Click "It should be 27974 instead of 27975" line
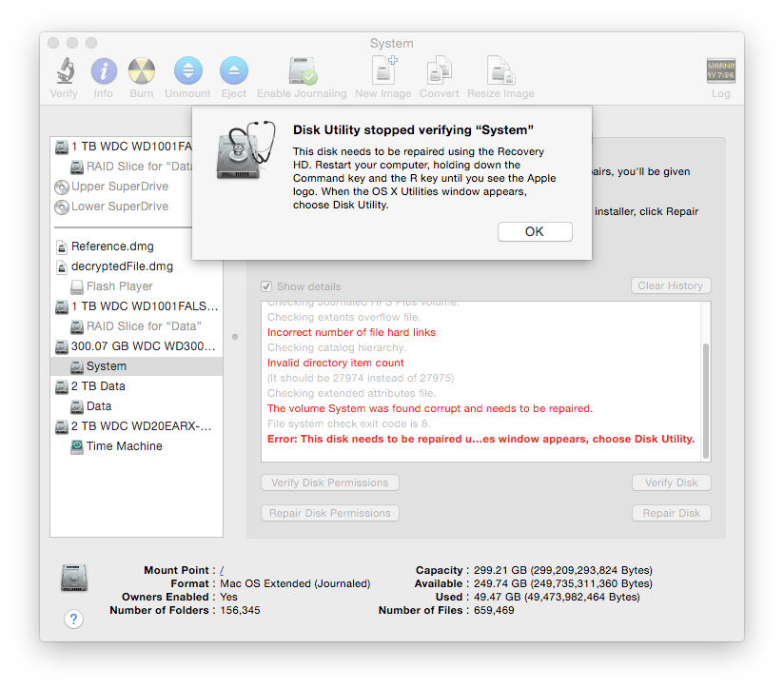This screenshot has height=689, width=784. click(x=361, y=379)
